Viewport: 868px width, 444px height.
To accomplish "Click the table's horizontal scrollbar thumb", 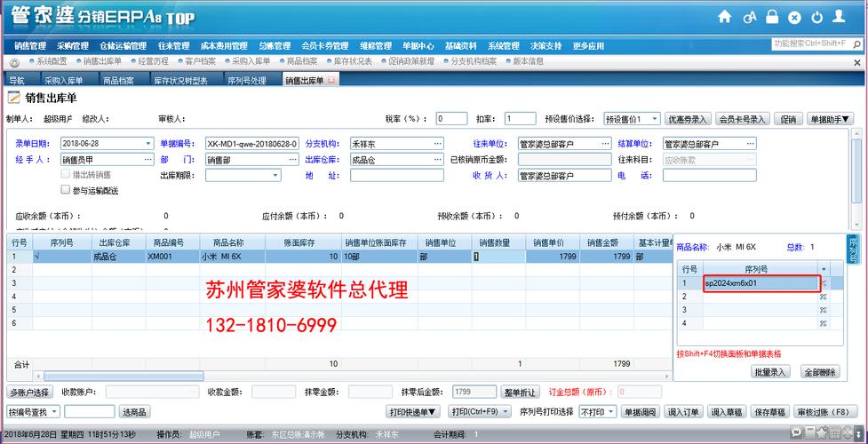I will (123, 376).
